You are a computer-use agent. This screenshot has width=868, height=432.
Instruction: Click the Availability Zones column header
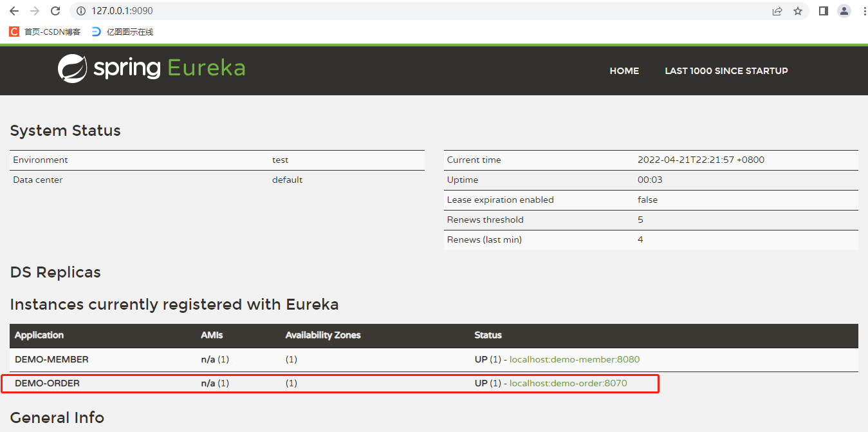point(323,335)
